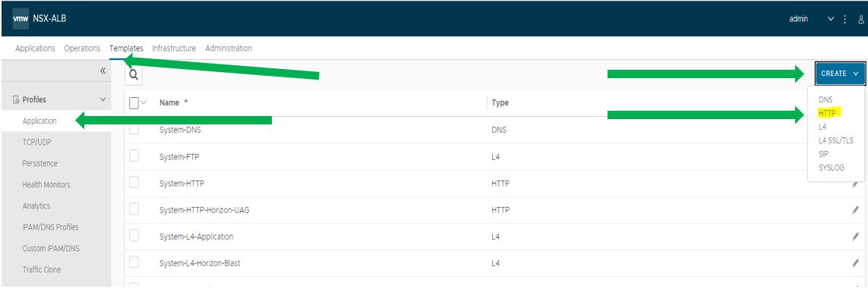Viewport: 868px width, 292px height.
Task: Select L4 SSL/TLS in the create menu
Action: [x=835, y=140]
